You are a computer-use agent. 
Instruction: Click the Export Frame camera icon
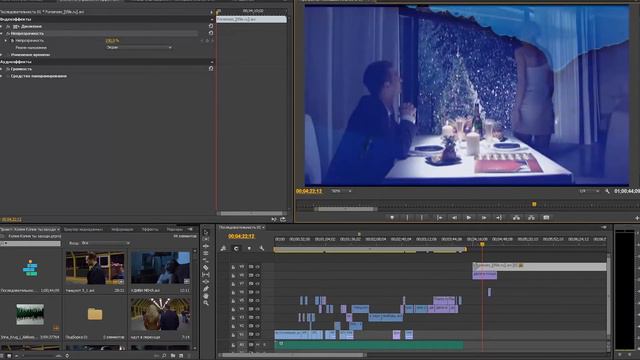(546, 218)
